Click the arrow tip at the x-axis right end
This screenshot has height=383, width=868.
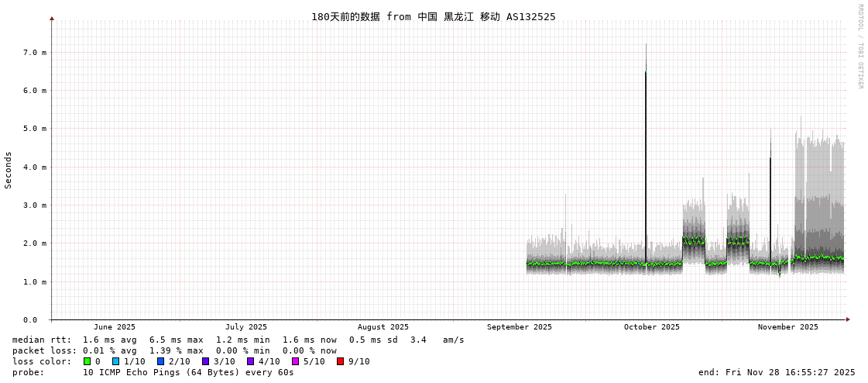(848, 319)
